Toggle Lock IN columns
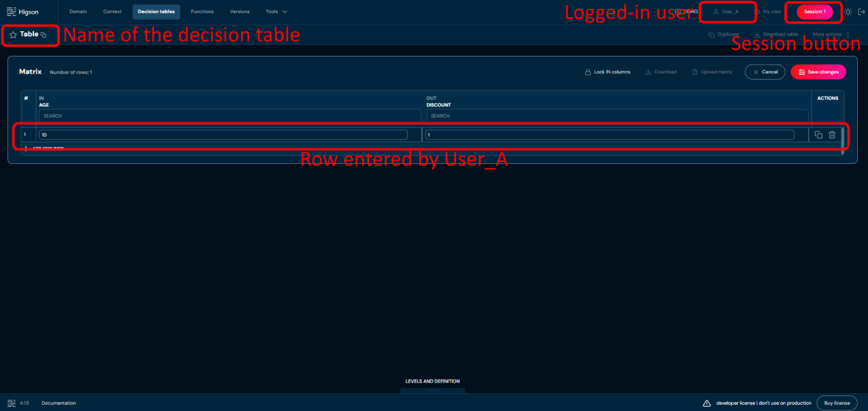This screenshot has width=868, height=411. [607, 72]
